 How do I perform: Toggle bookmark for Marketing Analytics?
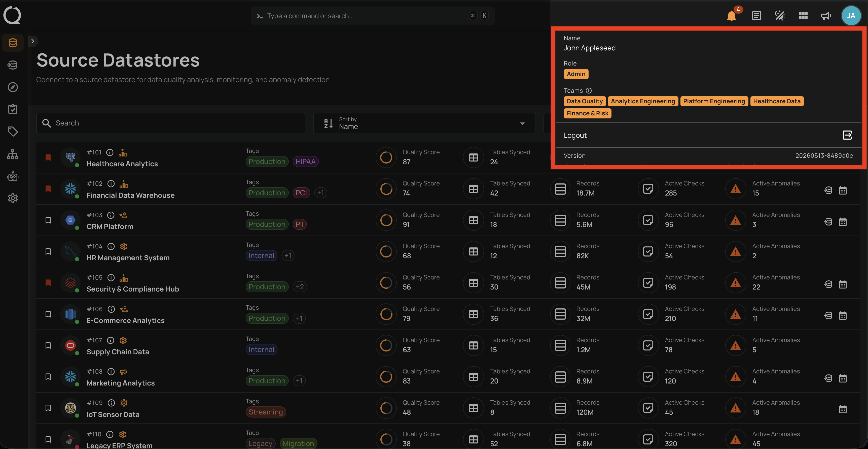48,377
